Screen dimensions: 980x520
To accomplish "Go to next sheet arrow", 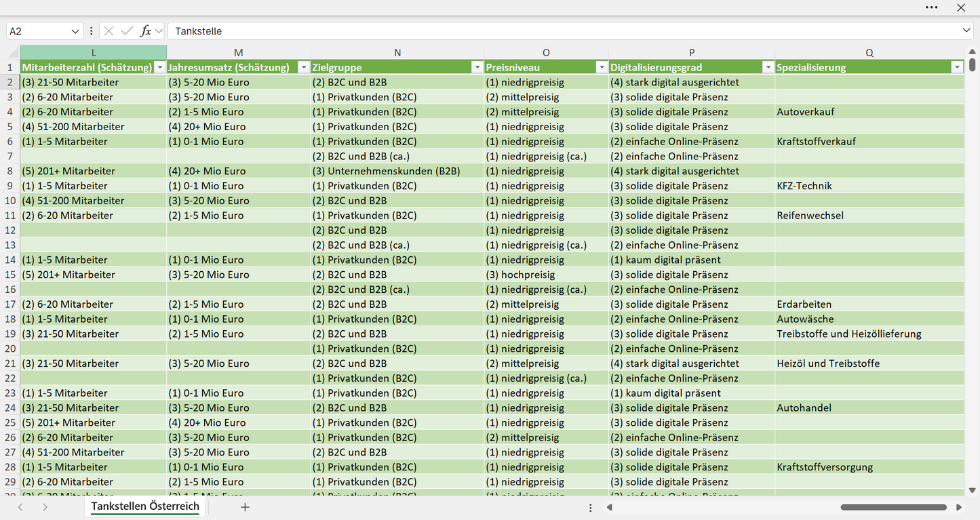I will pyautogui.click(x=45, y=507).
